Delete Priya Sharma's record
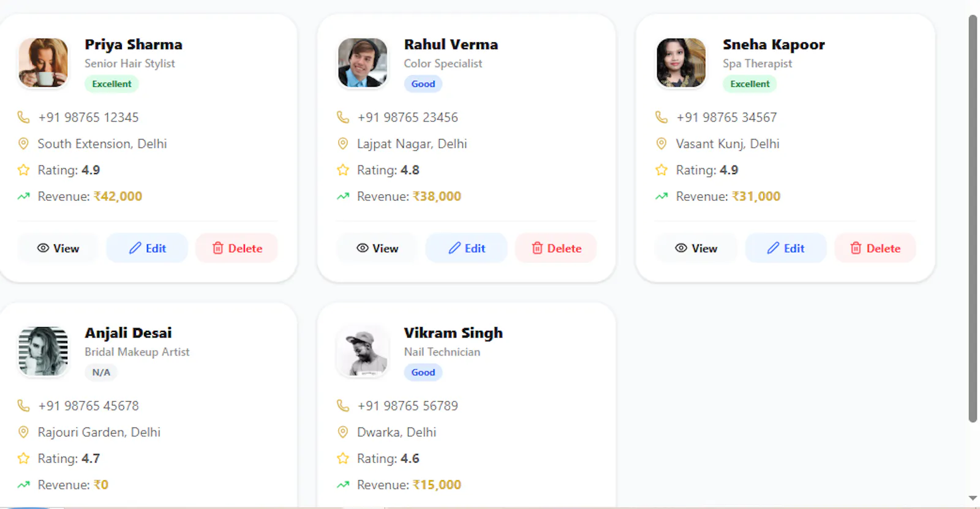Image resolution: width=980 pixels, height=509 pixels. point(237,248)
